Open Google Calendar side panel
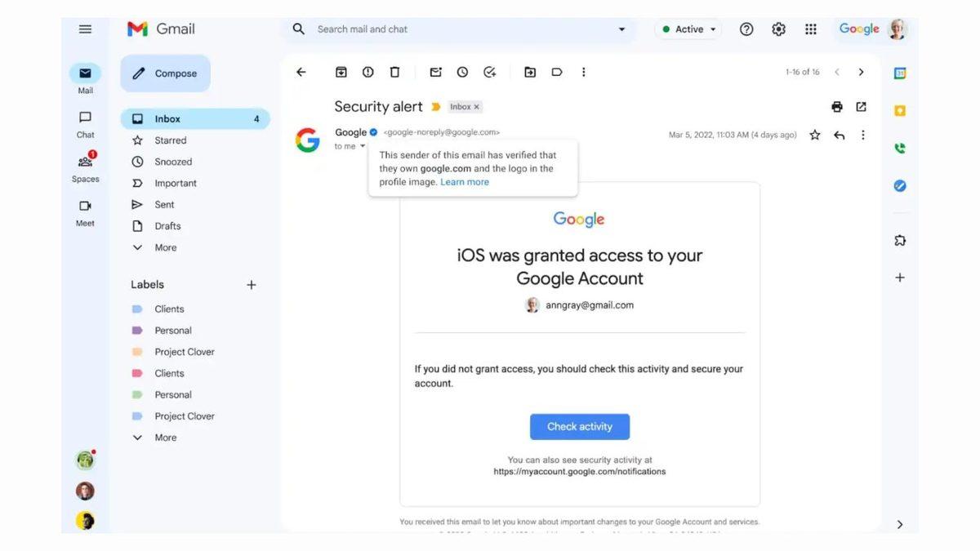Image resolution: width=980 pixels, height=551 pixels. pos(899,73)
